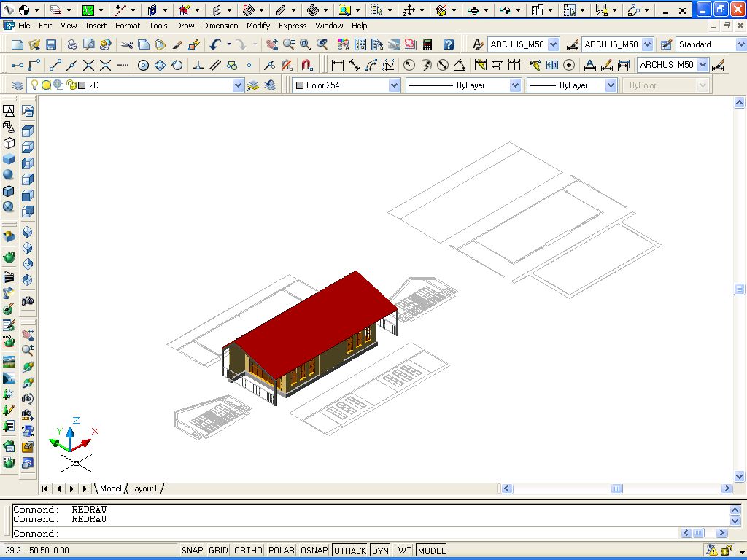Select the Model tab

pyautogui.click(x=111, y=489)
